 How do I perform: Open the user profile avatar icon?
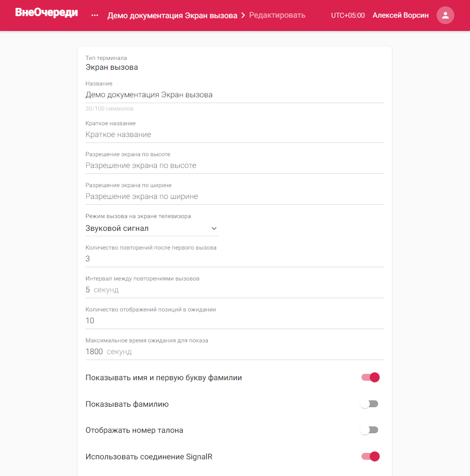(x=445, y=15)
